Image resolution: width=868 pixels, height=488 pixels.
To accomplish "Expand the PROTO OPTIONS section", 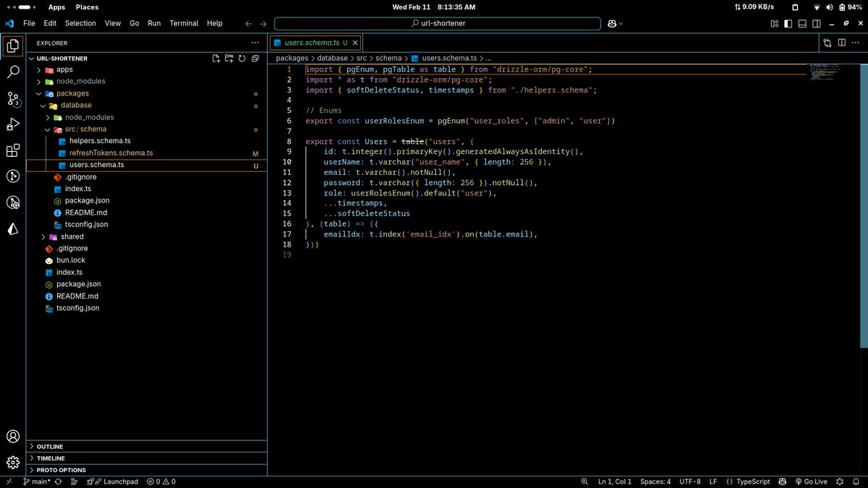I will [x=146, y=469].
